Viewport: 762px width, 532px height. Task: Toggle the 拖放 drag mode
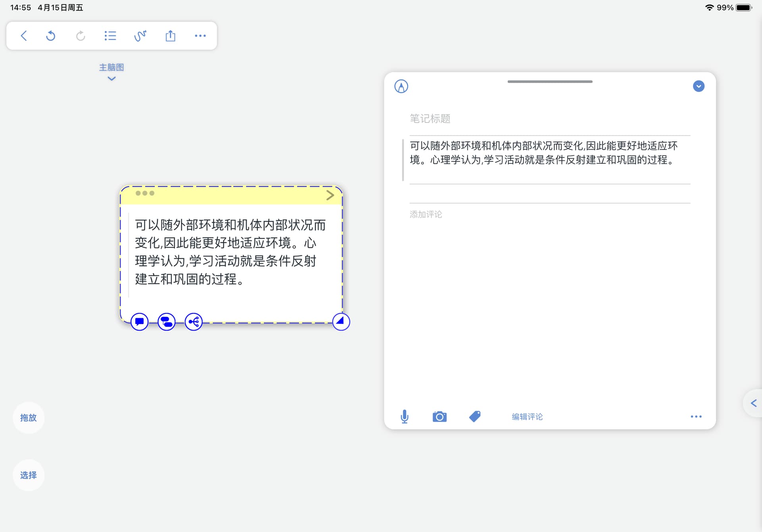pos(28,418)
